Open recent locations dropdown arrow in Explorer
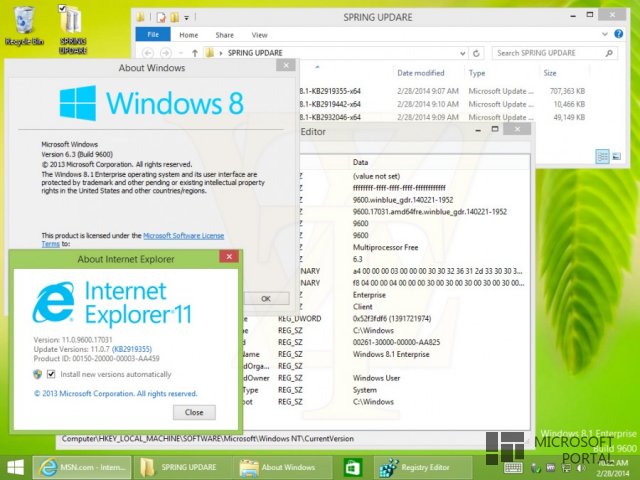 (181, 53)
